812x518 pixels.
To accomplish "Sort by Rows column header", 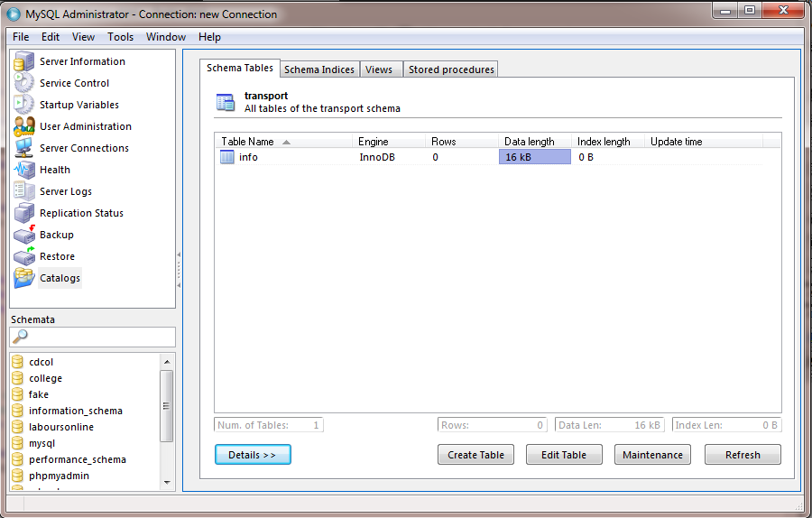I will click(461, 142).
